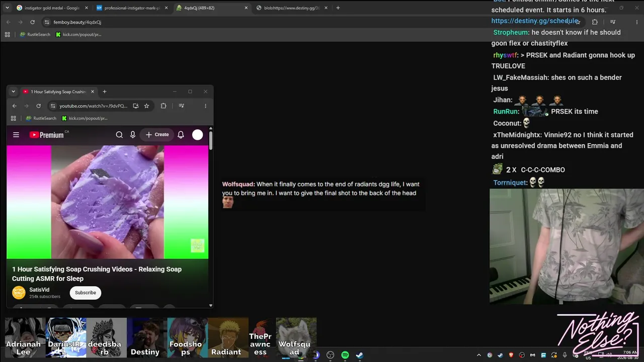The width and height of the screenshot is (644, 362).
Task: Go back in the YouTube window
Action: coord(14,106)
